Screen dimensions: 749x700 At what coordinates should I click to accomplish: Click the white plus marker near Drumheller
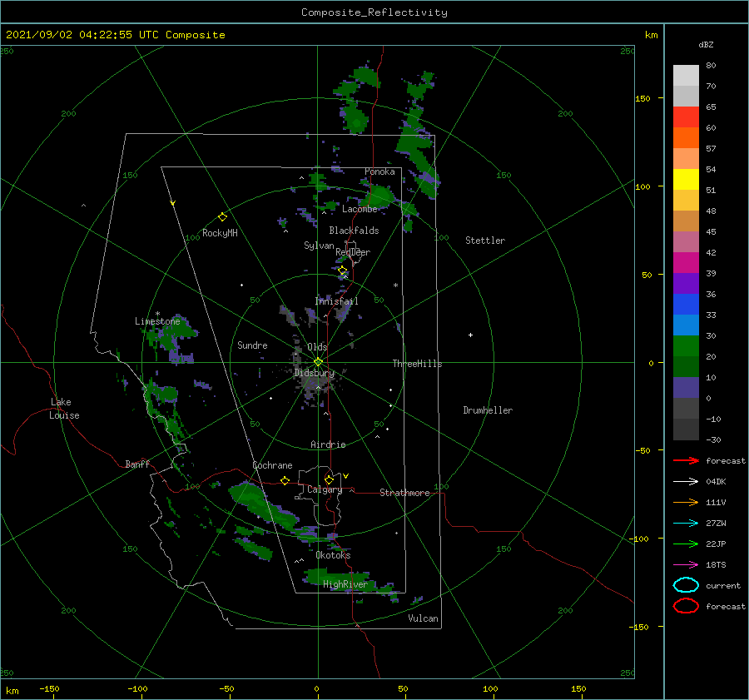point(470,335)
